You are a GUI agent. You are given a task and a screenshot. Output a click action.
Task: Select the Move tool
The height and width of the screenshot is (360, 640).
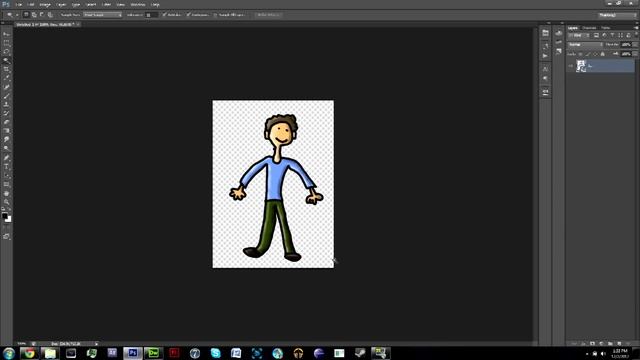[x=6, y=34]
